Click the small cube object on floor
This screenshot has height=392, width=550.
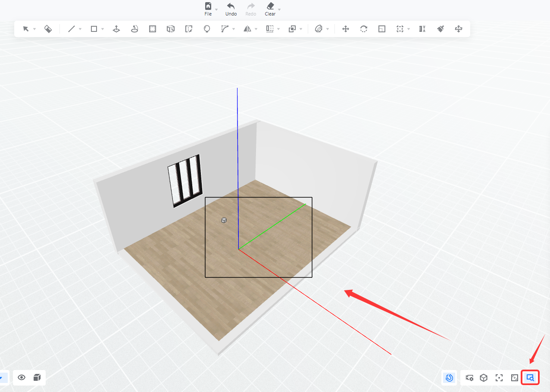224,220
